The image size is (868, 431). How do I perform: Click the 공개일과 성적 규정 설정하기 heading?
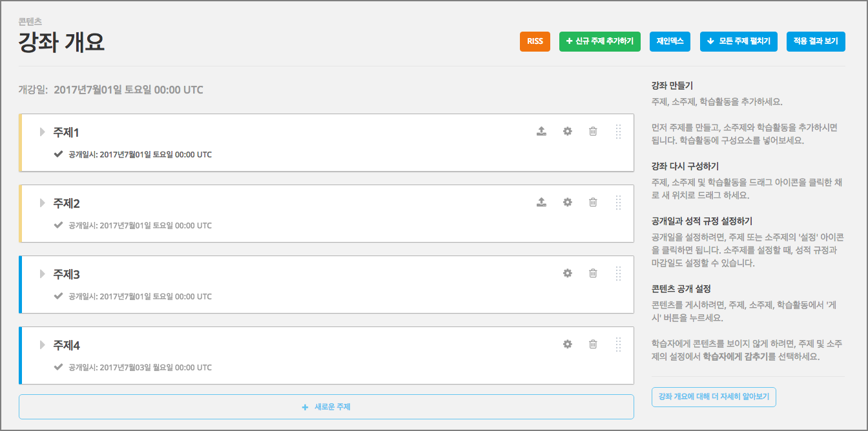(701, 221)
